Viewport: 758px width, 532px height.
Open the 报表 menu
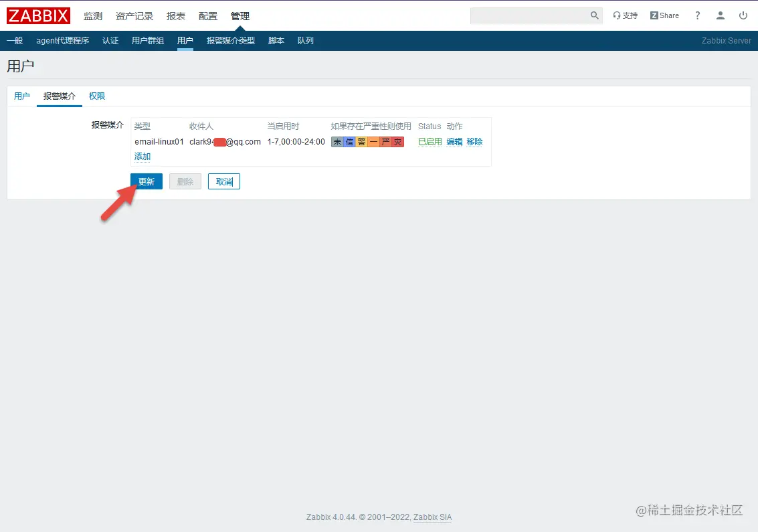[x=175, y=15]
